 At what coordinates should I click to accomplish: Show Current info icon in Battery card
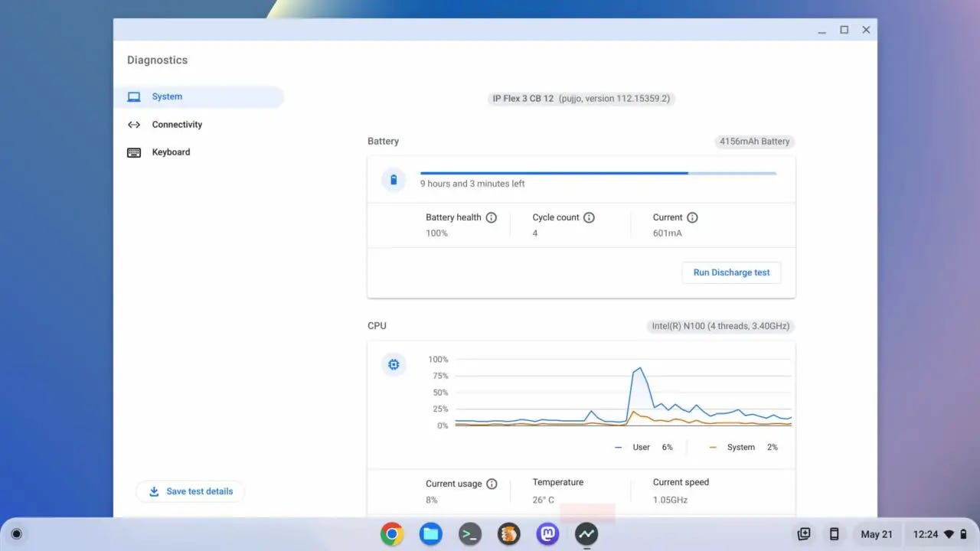[692, 217]
